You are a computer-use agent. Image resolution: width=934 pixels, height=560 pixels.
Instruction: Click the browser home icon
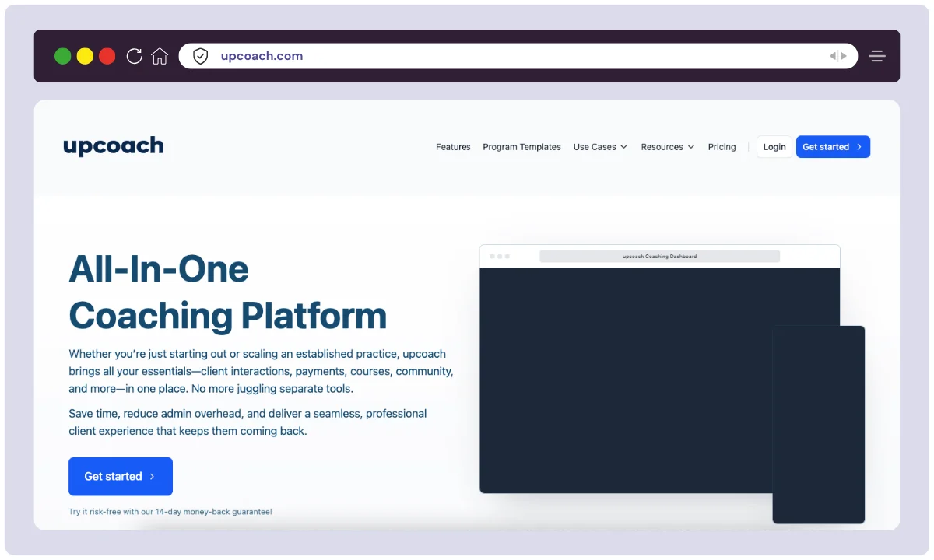point(160,56)
